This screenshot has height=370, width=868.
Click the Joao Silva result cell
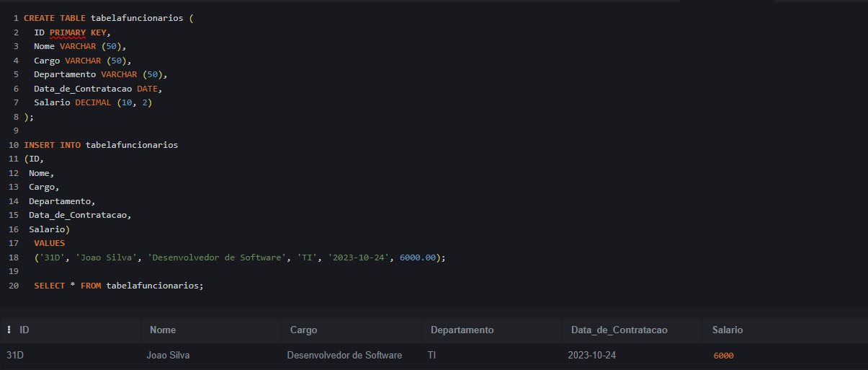[x=169, y=355]
